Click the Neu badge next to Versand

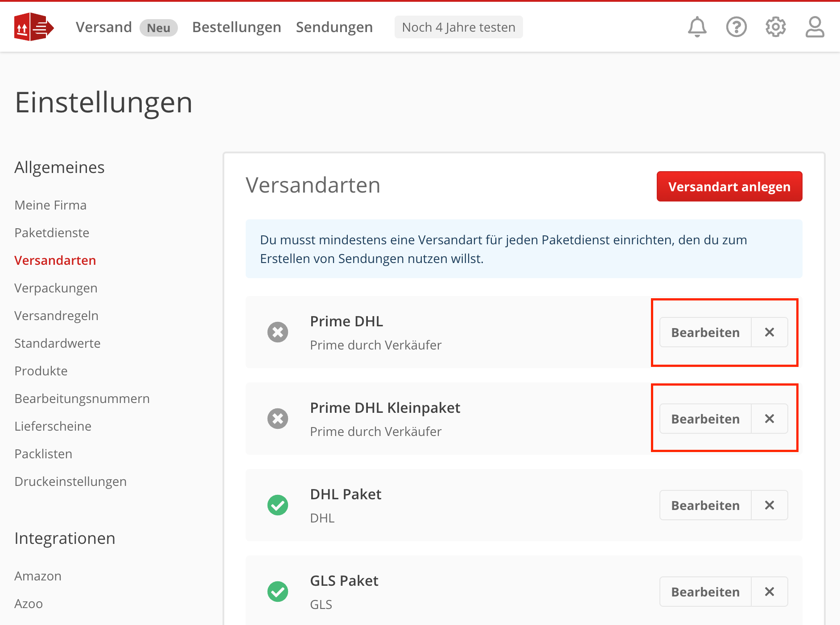coord(159,28)
